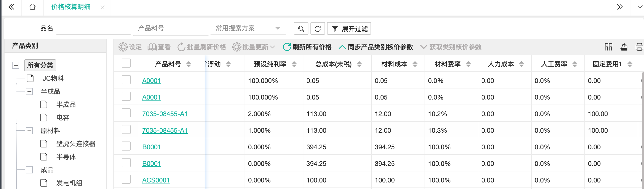The width and height of the screenshot is (644, 189).
Task: Select the checkbox for first 7035-08455-A1 row
Action: pyautogui.click(x=126, y=113)
